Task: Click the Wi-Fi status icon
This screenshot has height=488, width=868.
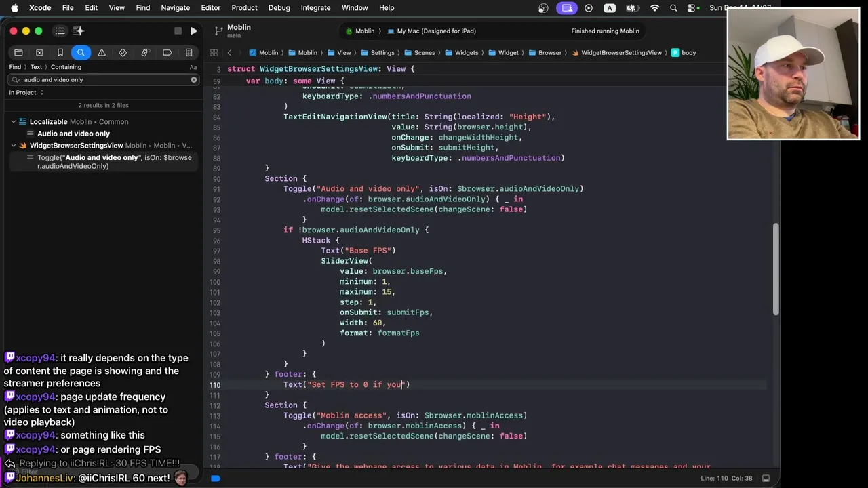Action: (654, 7)
